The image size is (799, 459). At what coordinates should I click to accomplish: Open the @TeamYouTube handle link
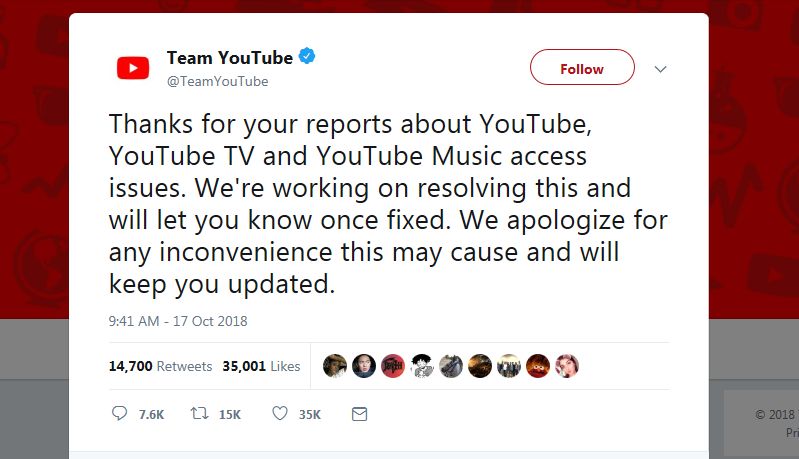click(x=217, y=81)
